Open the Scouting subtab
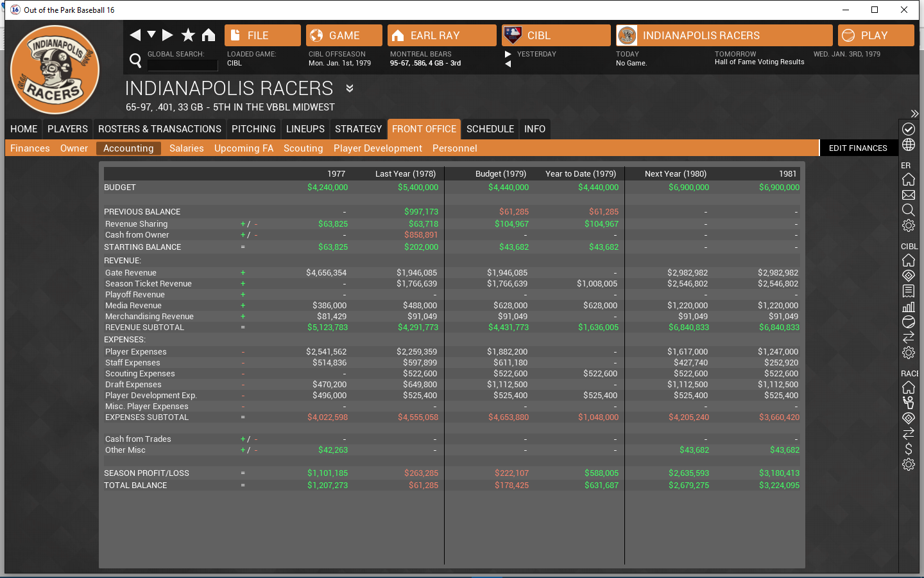This screenshot has width=924, height=578. pyautogui.click(x=304, y=148)
